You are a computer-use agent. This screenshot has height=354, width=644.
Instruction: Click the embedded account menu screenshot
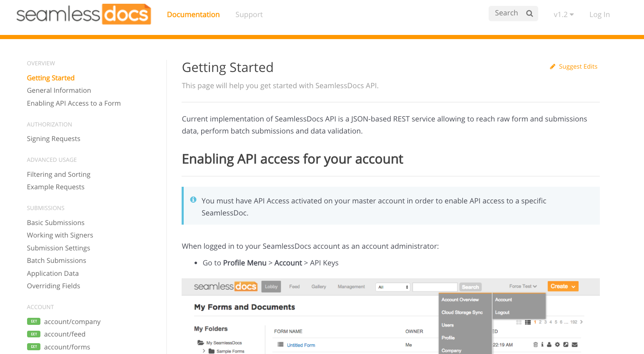pyautogui.click(x=391, y=316)
